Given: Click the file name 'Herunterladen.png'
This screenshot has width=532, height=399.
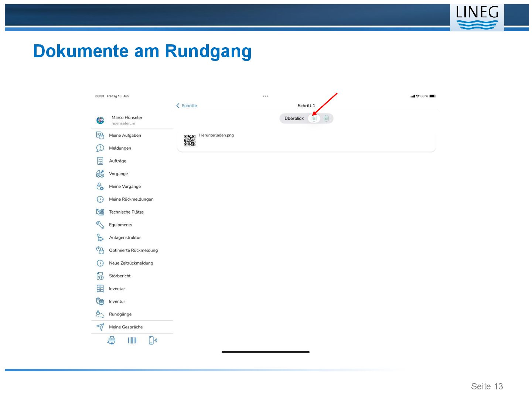Looking at the screenshot, I should click(216, 135).
